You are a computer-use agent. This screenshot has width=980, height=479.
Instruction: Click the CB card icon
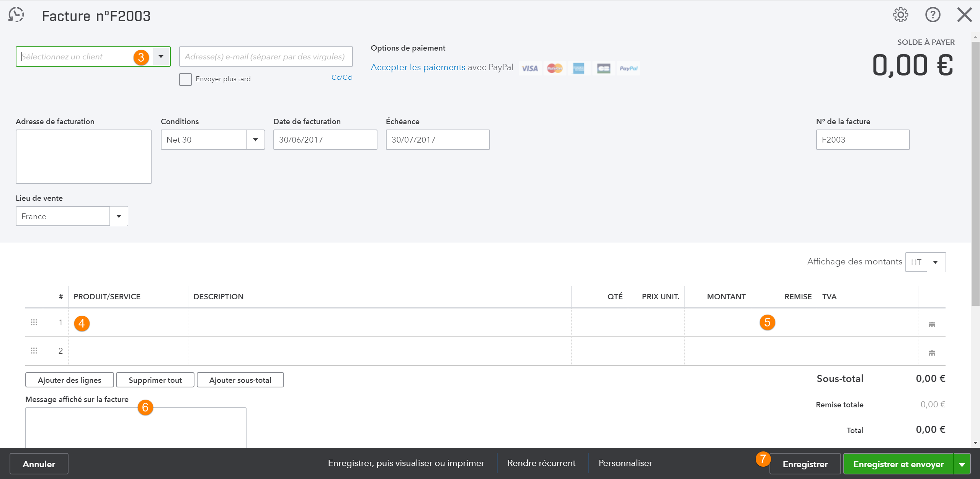click(x=604, y=69)
